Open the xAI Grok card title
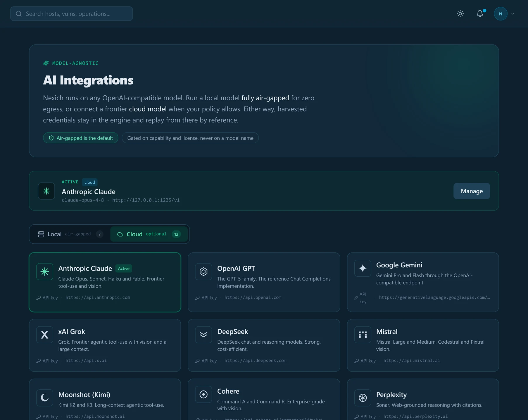The image size is (528, 420). click(72, 331)
